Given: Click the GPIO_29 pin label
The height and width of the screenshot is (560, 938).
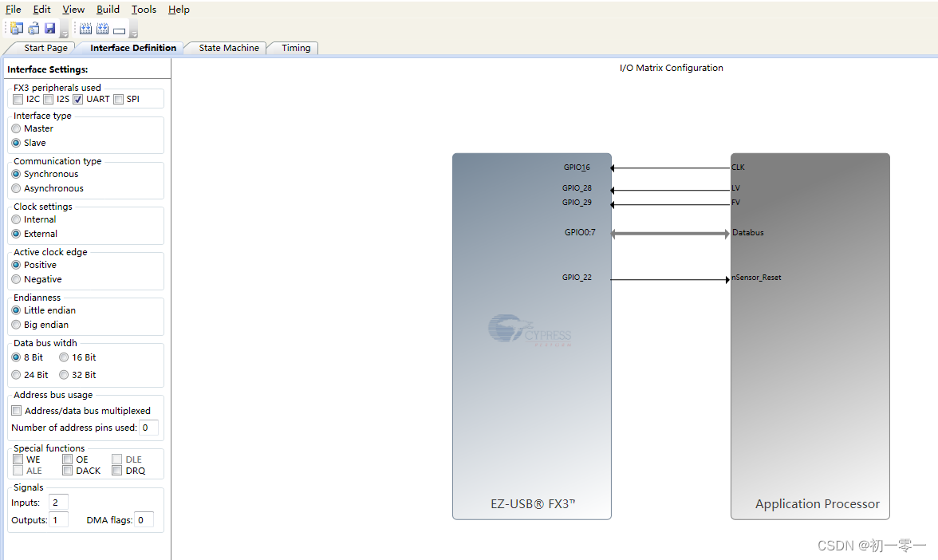Looking at the screenshot, I should pos(577,203).
